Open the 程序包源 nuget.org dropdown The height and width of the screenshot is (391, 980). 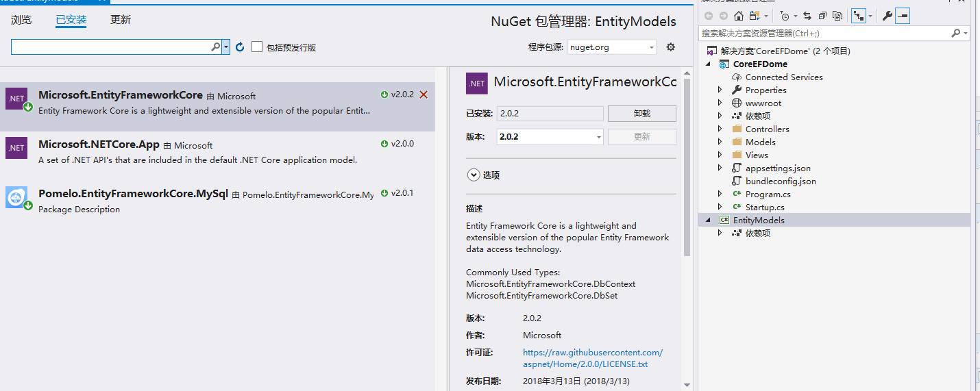pos(611,47)
